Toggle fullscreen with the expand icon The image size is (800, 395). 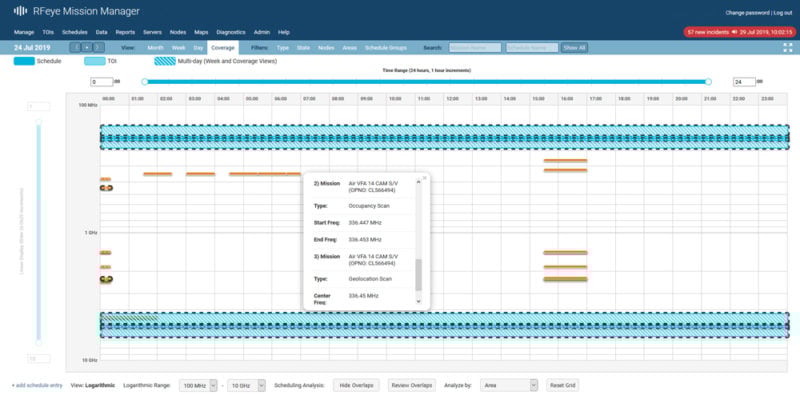click(x=788, y=47)
